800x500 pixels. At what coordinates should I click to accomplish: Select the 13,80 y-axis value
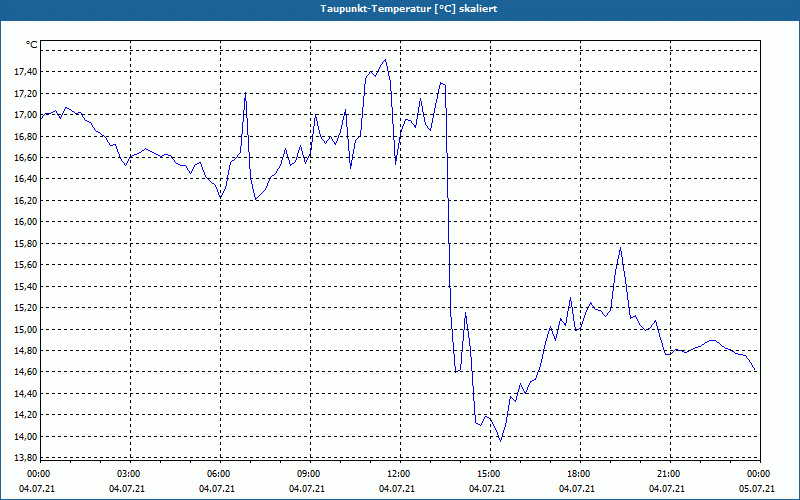(26, 458)
